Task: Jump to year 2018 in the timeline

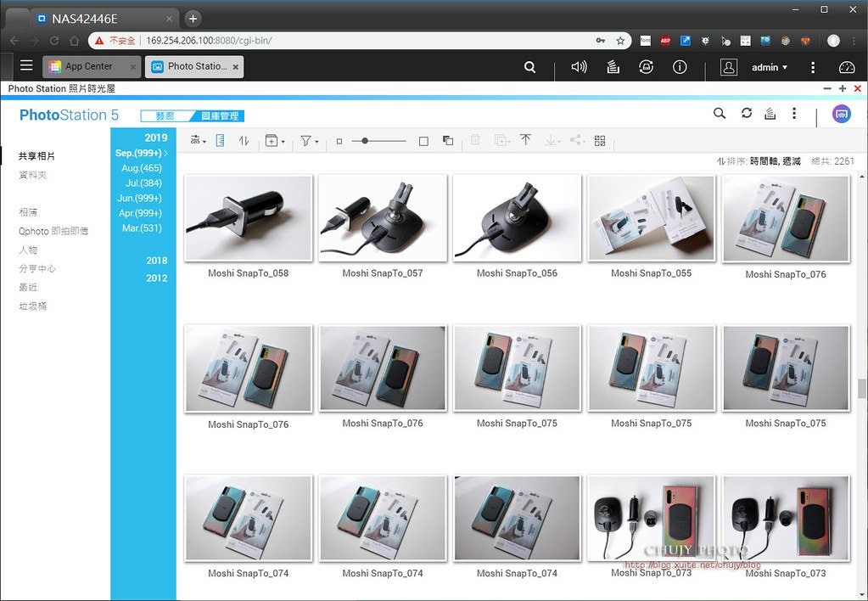Action: click(157, 261)
